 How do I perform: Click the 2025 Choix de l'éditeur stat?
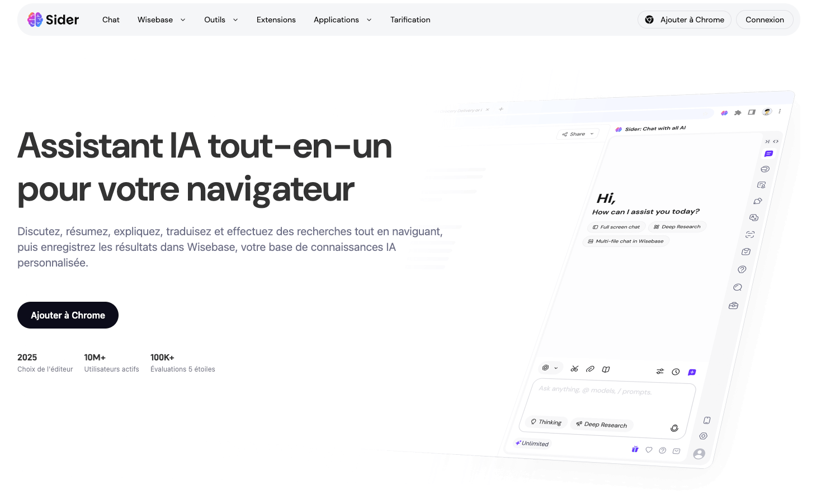click(45, 363)
